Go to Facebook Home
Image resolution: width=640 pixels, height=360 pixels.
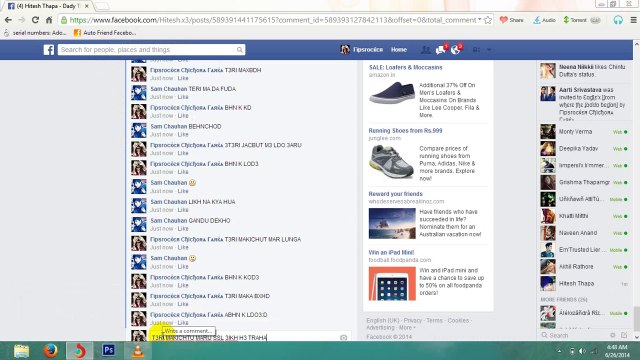399,50
